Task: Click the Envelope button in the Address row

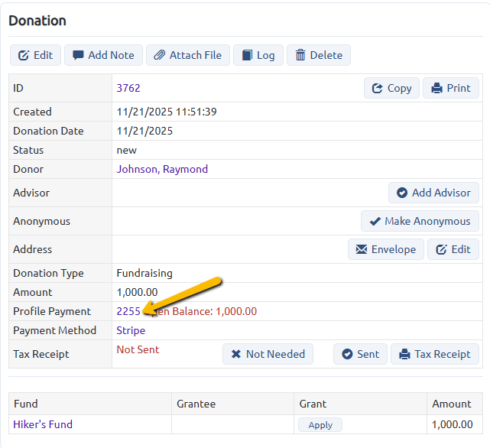Action: coord(385,249)
